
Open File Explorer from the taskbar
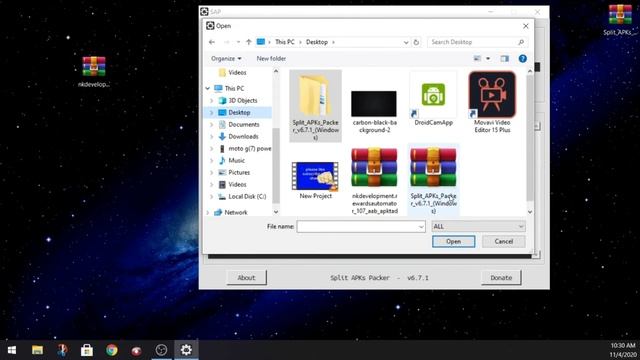click(38, 350)
